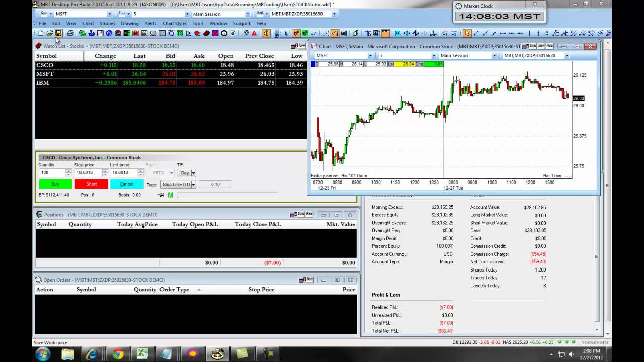Click the 0.10 trailing offset button

215,185
